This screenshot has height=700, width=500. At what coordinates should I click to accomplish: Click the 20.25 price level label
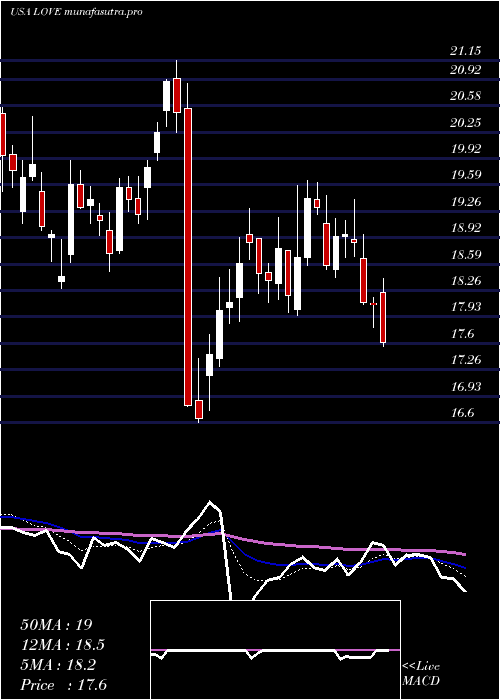[466, 122]
